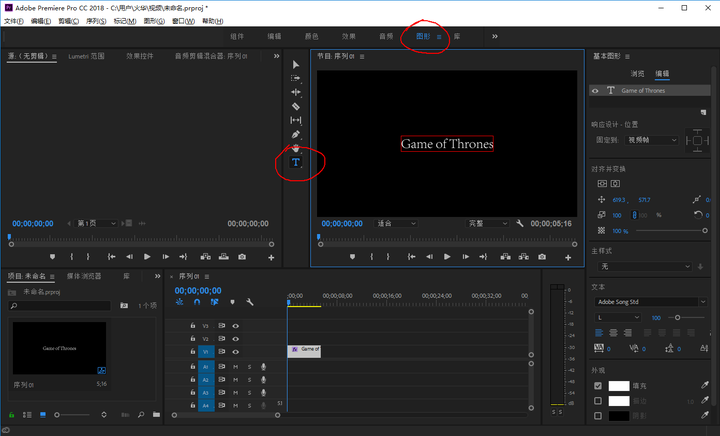Switch Project panel to list view
Viewport: 720px width, 436px height.
pyautogui.click(x=27, y=414)
